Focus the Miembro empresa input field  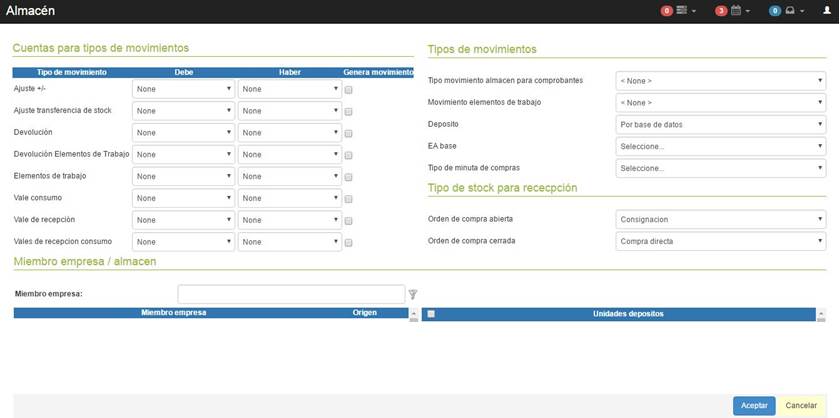click(291, 294)
